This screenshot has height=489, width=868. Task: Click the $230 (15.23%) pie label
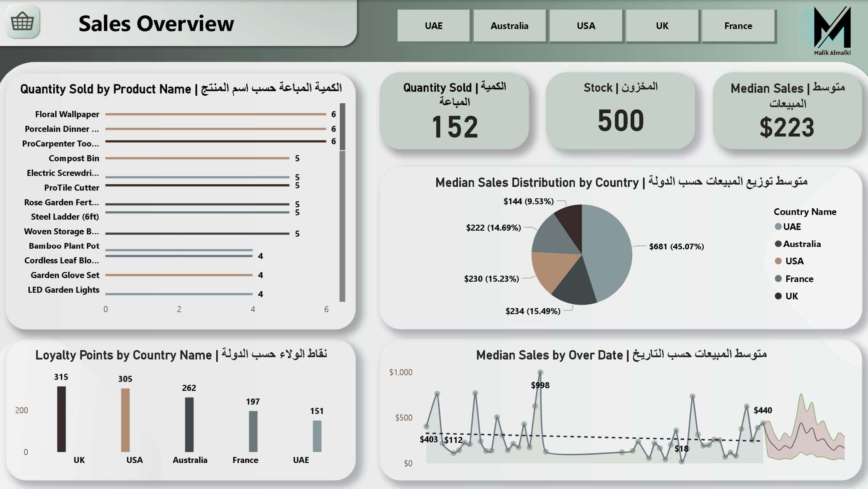(491, 279)
